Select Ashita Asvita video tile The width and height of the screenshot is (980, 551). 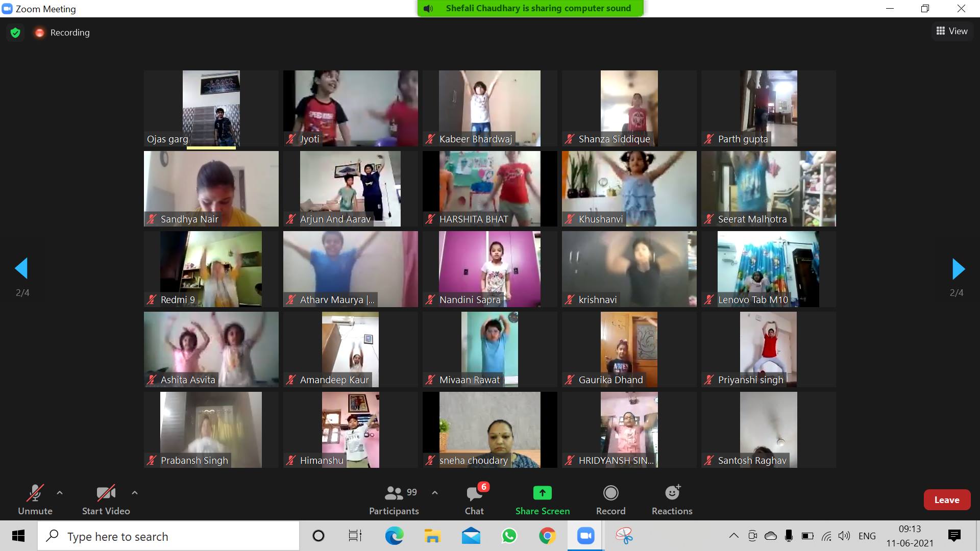[x=211, y=349]
